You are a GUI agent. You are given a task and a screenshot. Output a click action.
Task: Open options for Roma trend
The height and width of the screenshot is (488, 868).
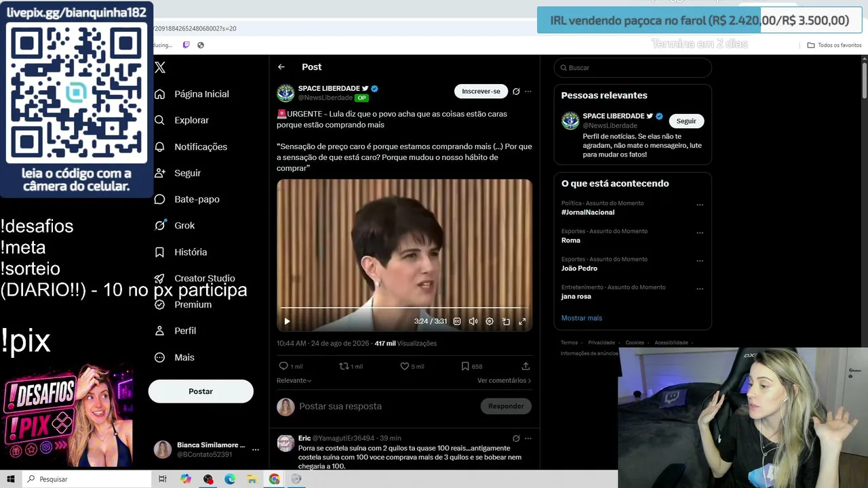click(700, 232)
